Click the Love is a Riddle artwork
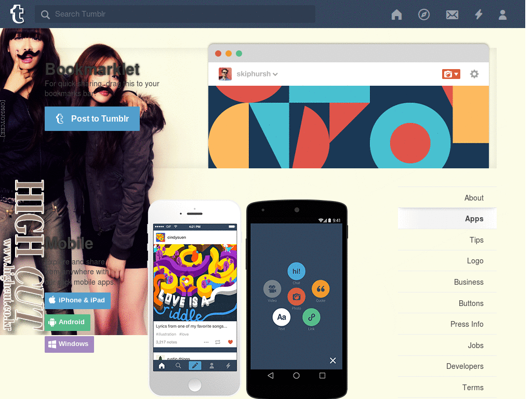 [x=195, y=283]
